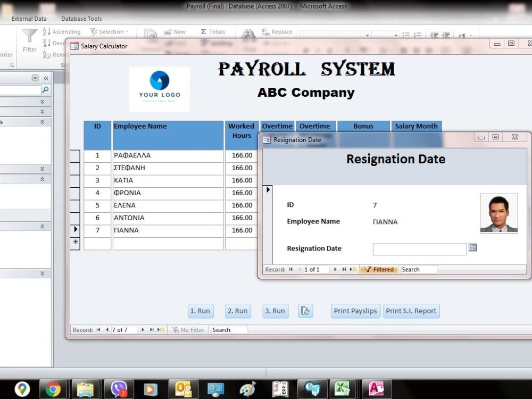Expand the topmost collapsed navigation group

pos(42,102)
